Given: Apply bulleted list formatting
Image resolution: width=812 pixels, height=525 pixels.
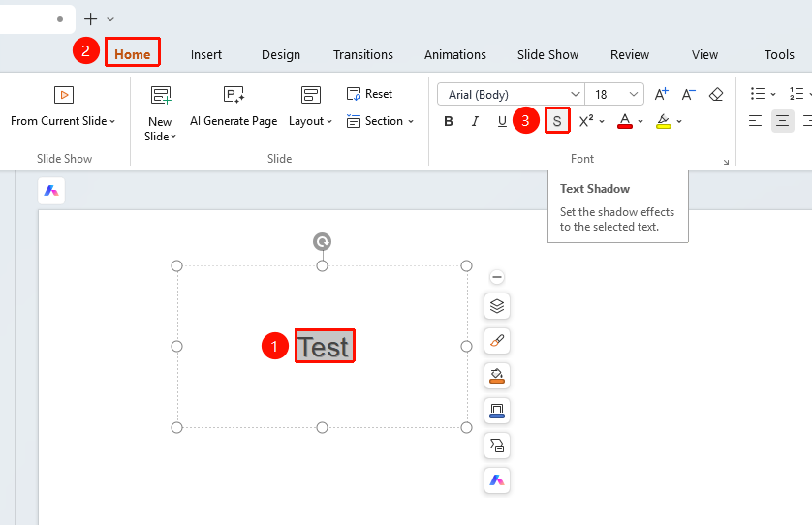Looking at the screenshot, I should (x=758, y=94).
